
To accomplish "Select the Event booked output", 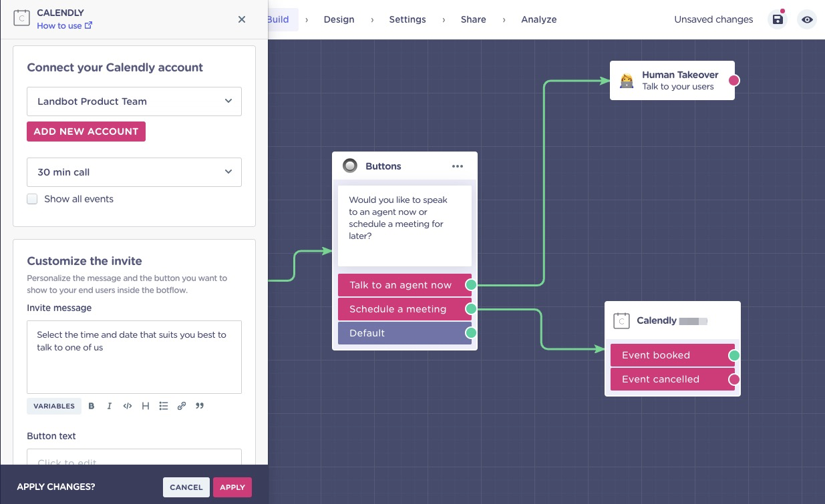I will pos(672,355).
